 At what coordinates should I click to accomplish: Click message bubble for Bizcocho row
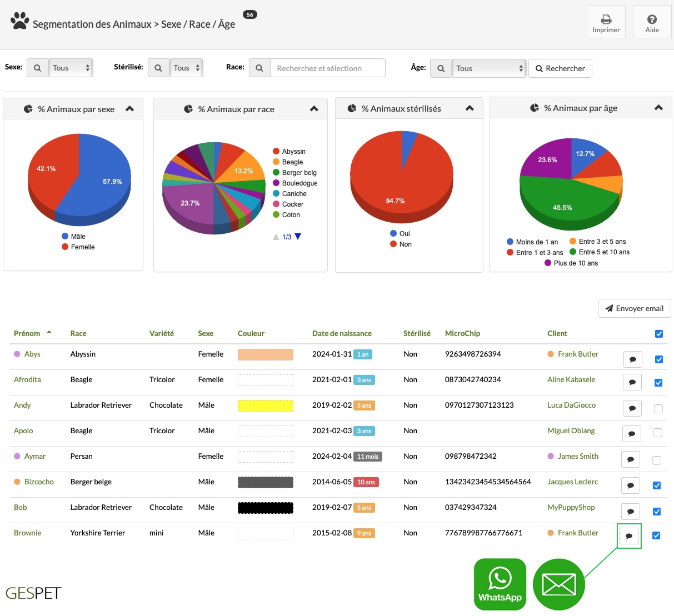630,485
